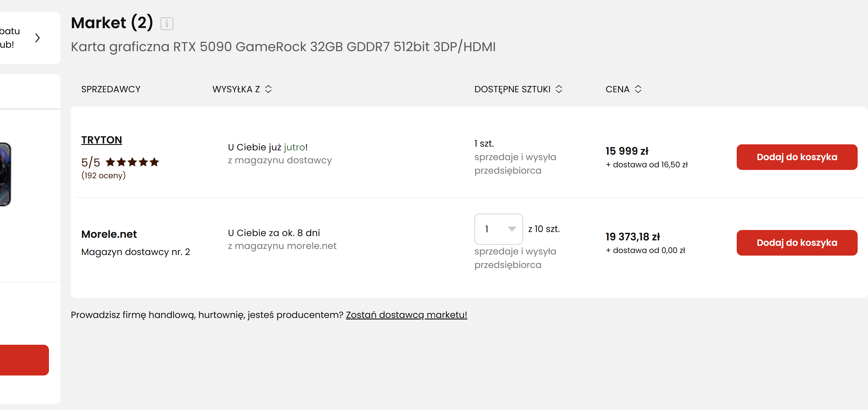This screenshot has width=868, height=410.
Task: Click the '(192 oceny)' reviews count
Action: pyautogui.click(x=103, y=175)
